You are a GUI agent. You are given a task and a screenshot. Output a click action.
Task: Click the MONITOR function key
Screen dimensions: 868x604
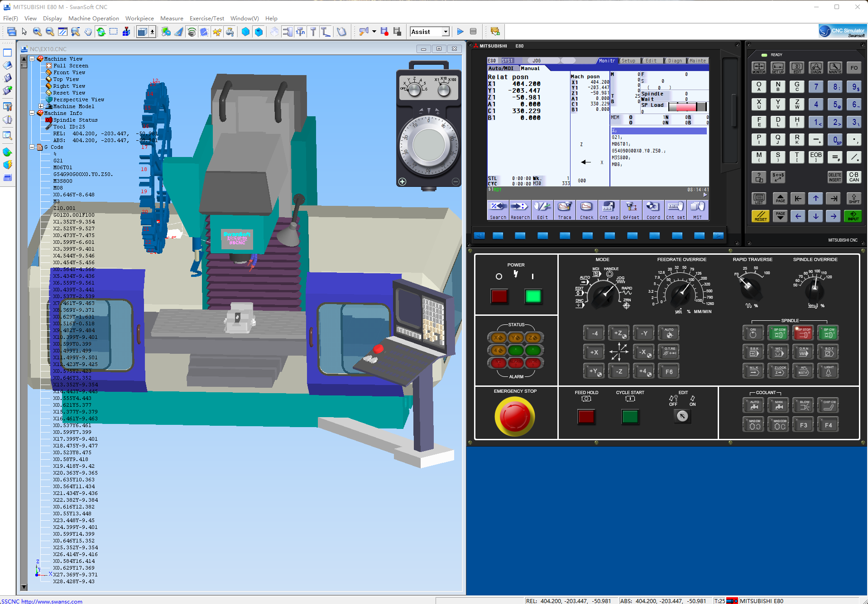tap(759, 68)
